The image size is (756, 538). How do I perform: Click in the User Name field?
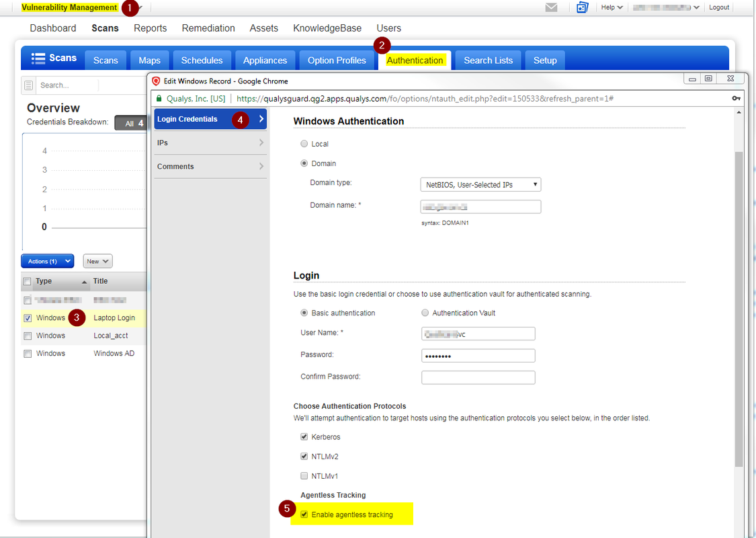tap(478, 334)
